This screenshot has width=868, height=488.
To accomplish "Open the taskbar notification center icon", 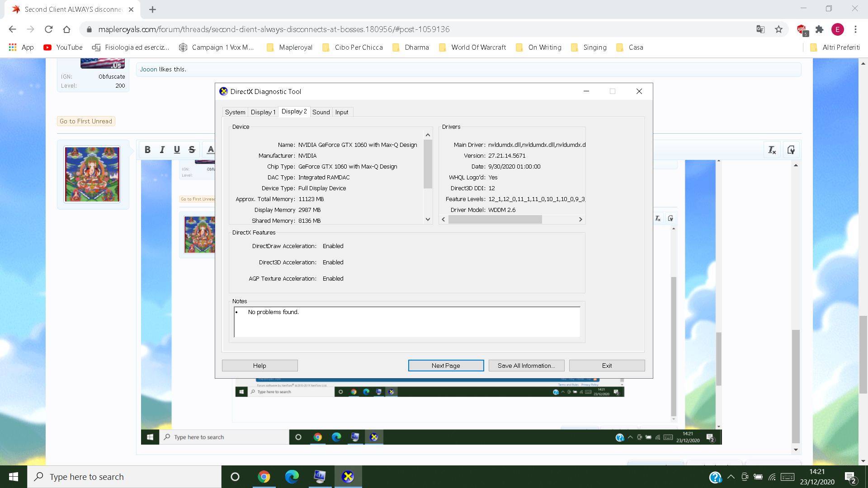I will point(850,477).
